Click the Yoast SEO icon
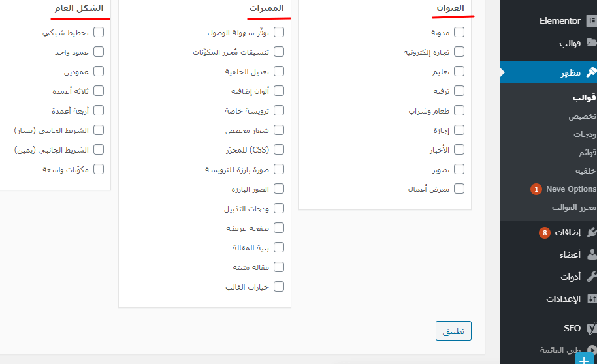This screenshot has width=597, height=364. coord(591,328)
